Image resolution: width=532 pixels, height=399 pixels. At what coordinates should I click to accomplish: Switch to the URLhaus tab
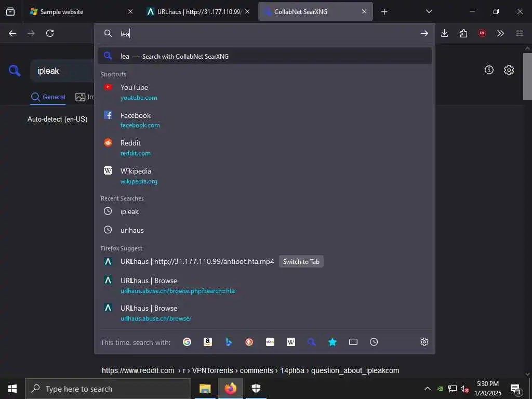[x=198, y=11]
